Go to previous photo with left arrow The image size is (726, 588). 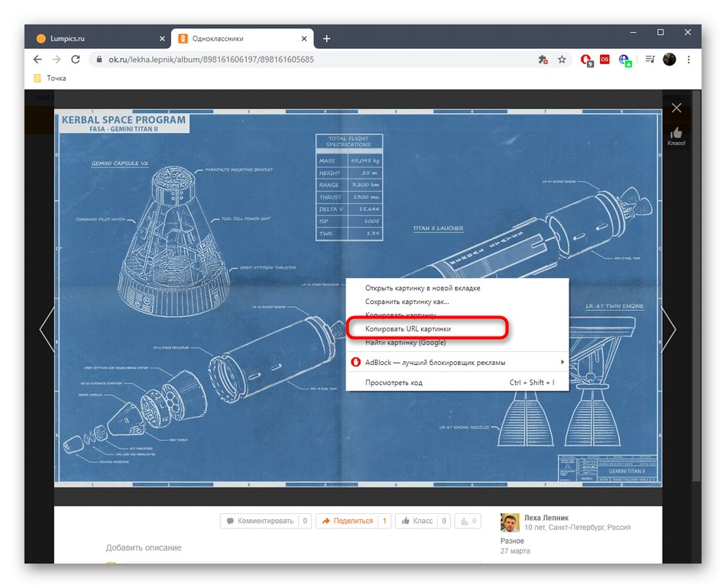[x=47, y=329]
